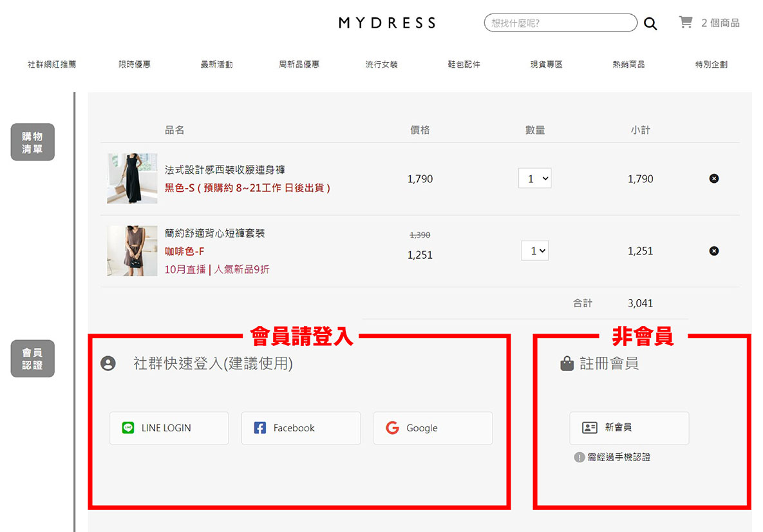Click the MYDRESS logo
The height and width of the screenshot is (532, 763).
pos(387,23)
